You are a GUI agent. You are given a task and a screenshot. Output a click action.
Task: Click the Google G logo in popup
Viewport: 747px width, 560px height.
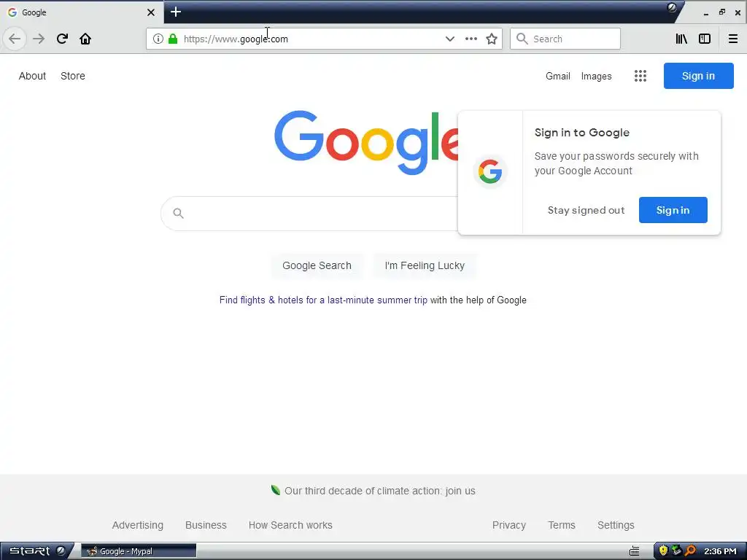tap(490, 171)
